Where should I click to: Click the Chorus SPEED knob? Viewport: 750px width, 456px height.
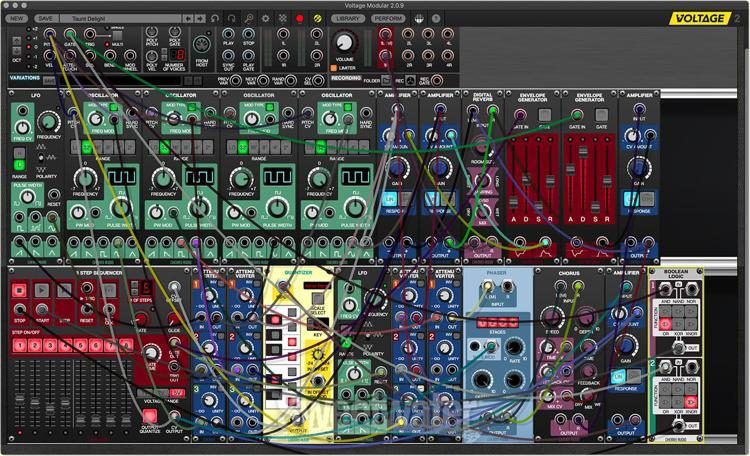pos(551,318)
